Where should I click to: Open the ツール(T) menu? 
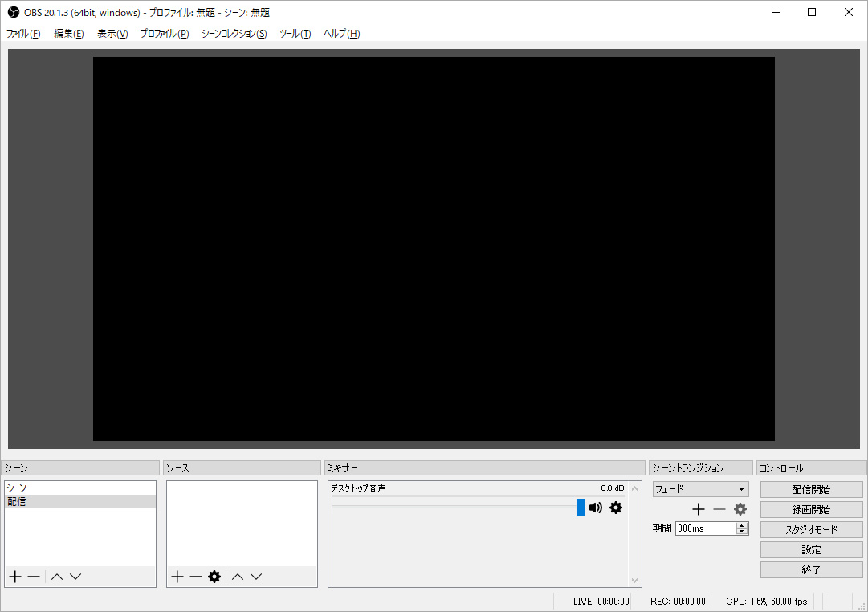295,33
